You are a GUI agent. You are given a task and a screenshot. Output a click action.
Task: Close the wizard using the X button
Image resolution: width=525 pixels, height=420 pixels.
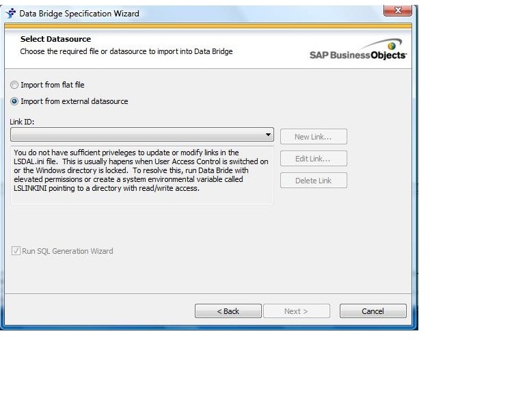coord(398,10)
